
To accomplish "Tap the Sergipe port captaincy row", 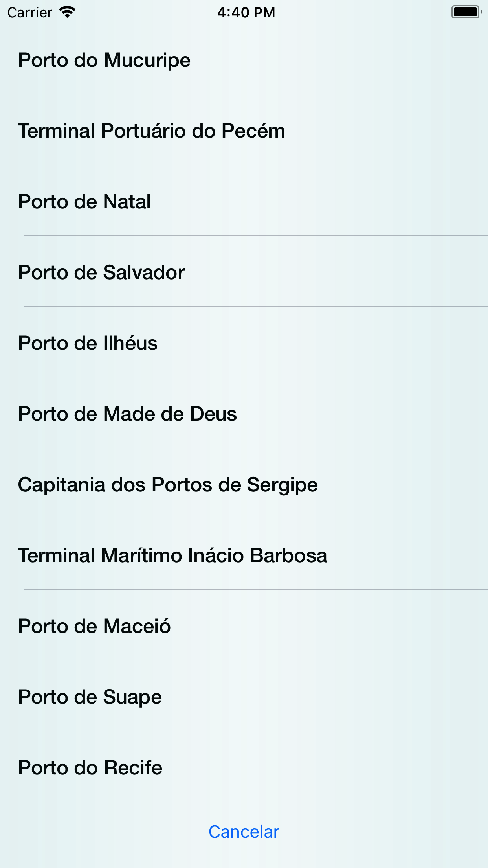I will (168, 485).
